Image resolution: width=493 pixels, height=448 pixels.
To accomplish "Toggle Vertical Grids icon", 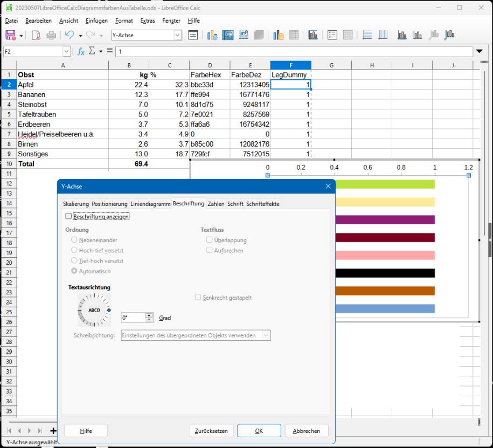I will 383,35.
